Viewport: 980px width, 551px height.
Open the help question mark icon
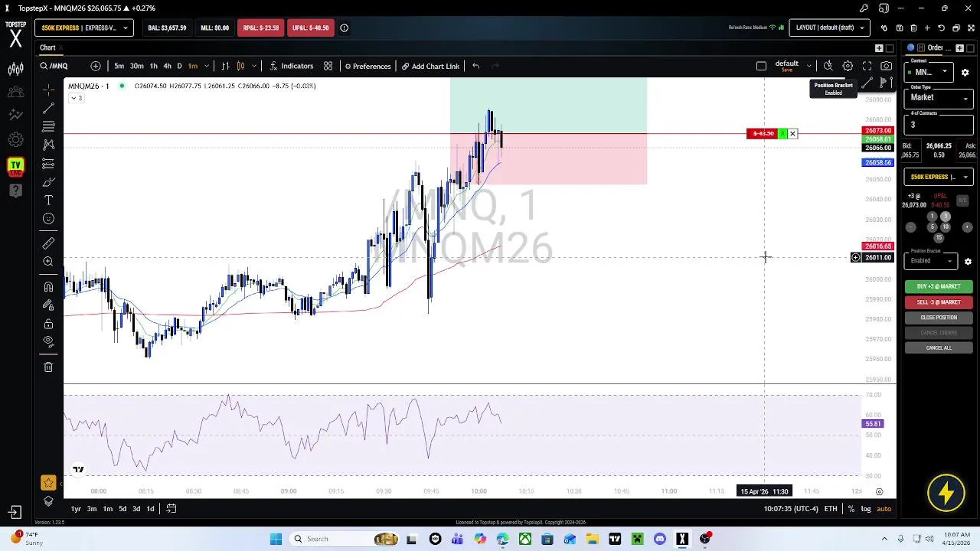coord(15,191)
